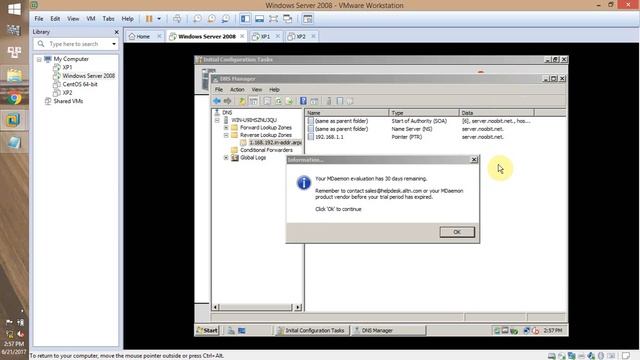Click the VMware thumbnail bar icon
Image resolution: width=640 pixels, height=360 pixels.
(259, 19)
